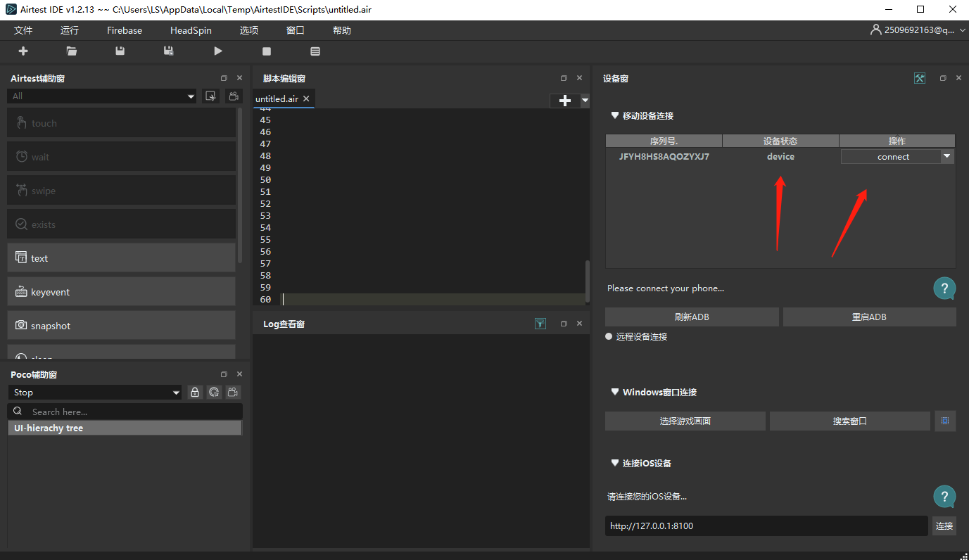969x560 pixels.
Task: Collapse the 移动设备连接 section
Action: 614,115
